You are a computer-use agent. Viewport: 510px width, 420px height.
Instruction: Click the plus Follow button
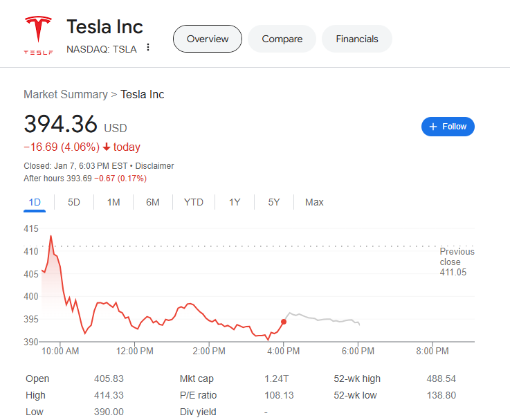click(x=448, y=127)
